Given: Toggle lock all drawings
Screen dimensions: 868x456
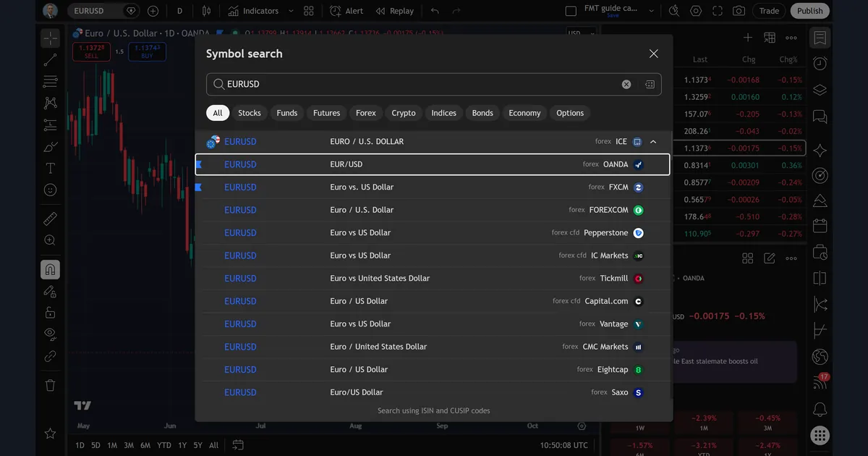Looking at the screenshot, I should coord(50,313).
